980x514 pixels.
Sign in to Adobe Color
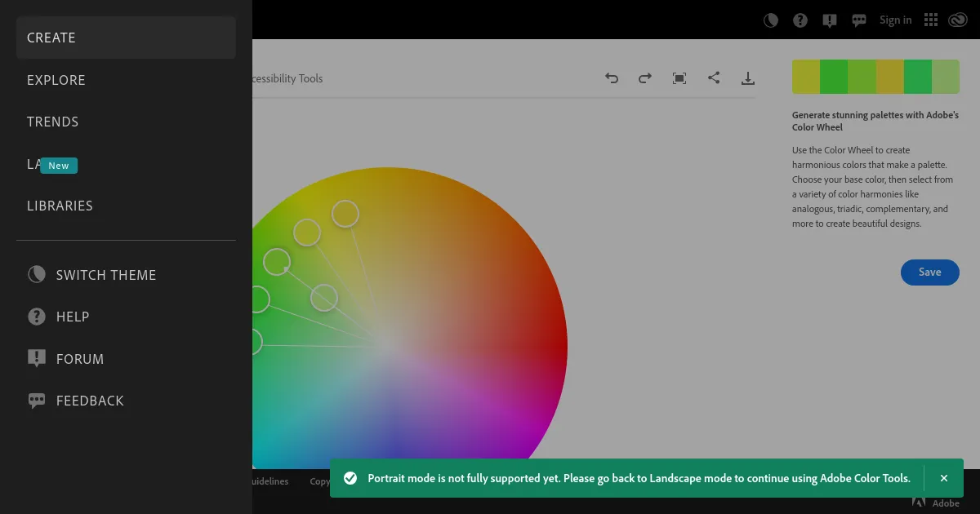(x=895, y=20)
